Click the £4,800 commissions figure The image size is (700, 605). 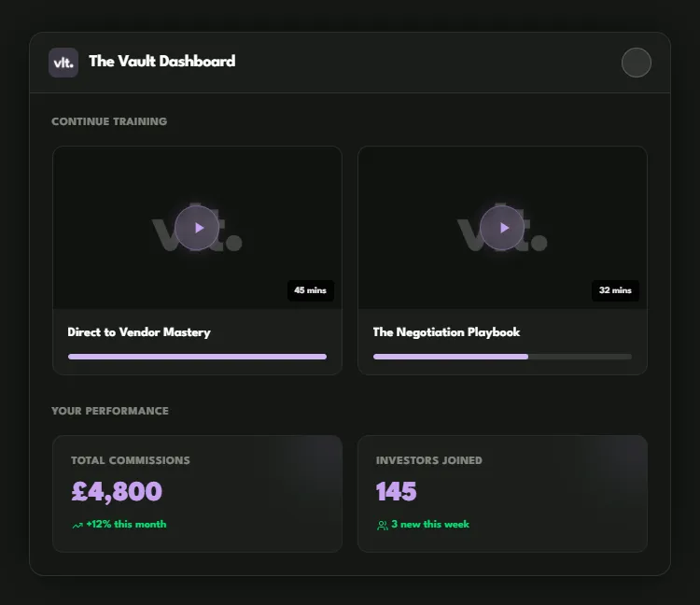pos(117,492)
